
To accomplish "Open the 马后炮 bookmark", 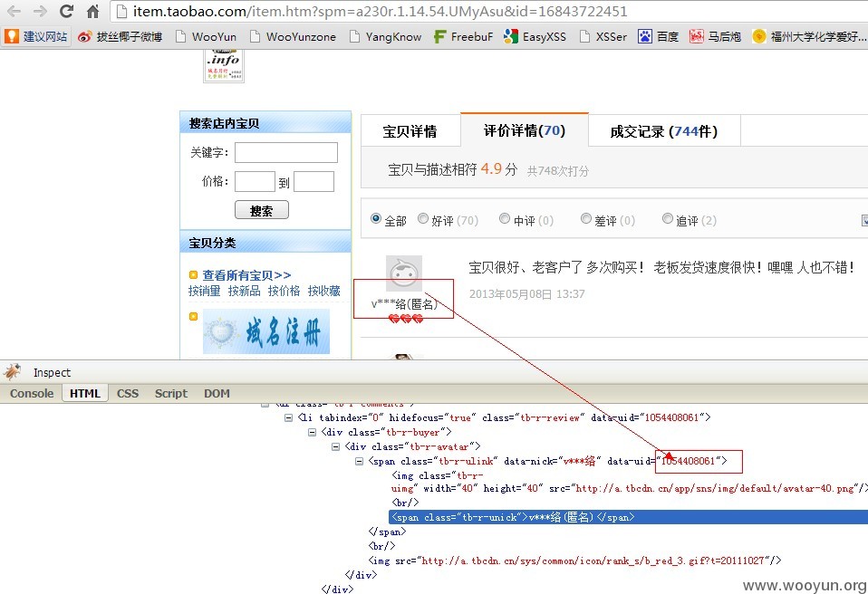I will pos(715,36).
